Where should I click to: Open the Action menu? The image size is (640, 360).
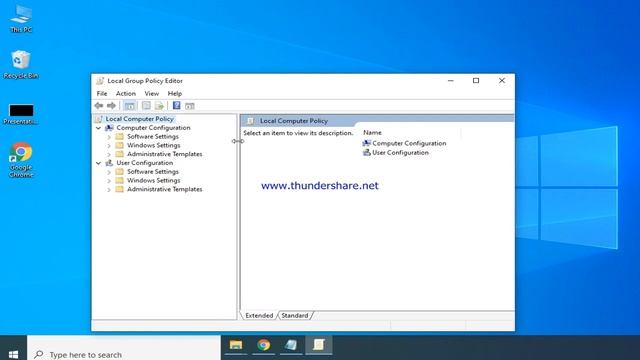coord(126,93)
